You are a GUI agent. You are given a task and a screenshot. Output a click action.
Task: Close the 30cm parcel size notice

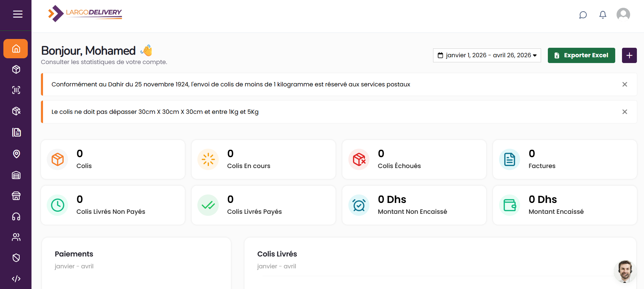tap(625, 112)
